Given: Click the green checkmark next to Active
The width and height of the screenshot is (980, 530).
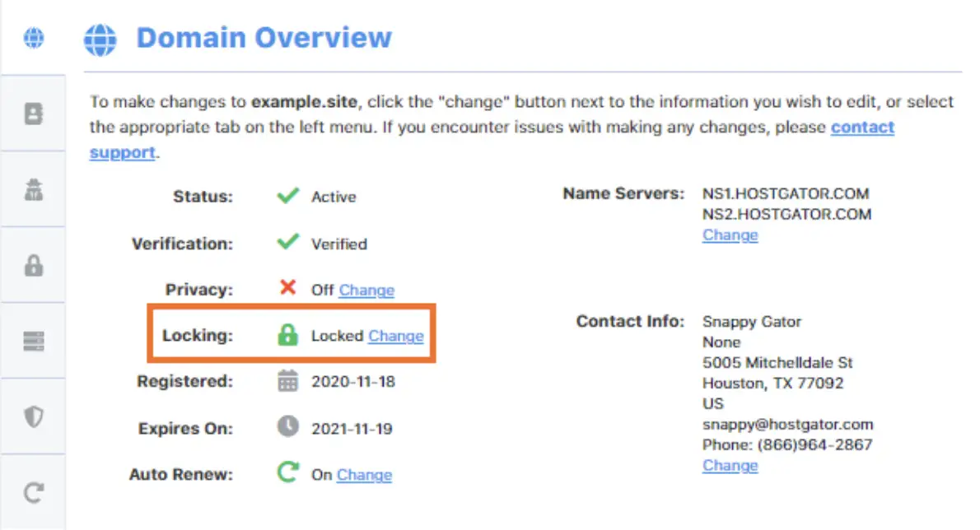Looking at the screenshot, I should [288, 195].
